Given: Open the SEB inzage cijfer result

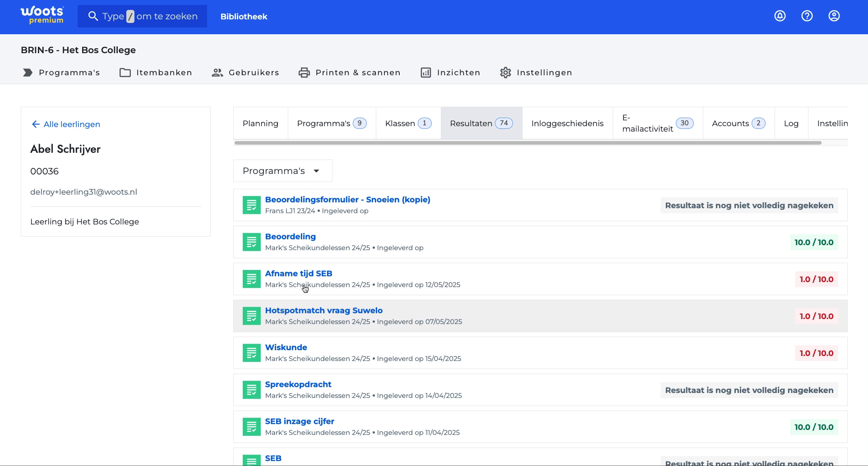Looking at the screenshot, I should [300, 421].
